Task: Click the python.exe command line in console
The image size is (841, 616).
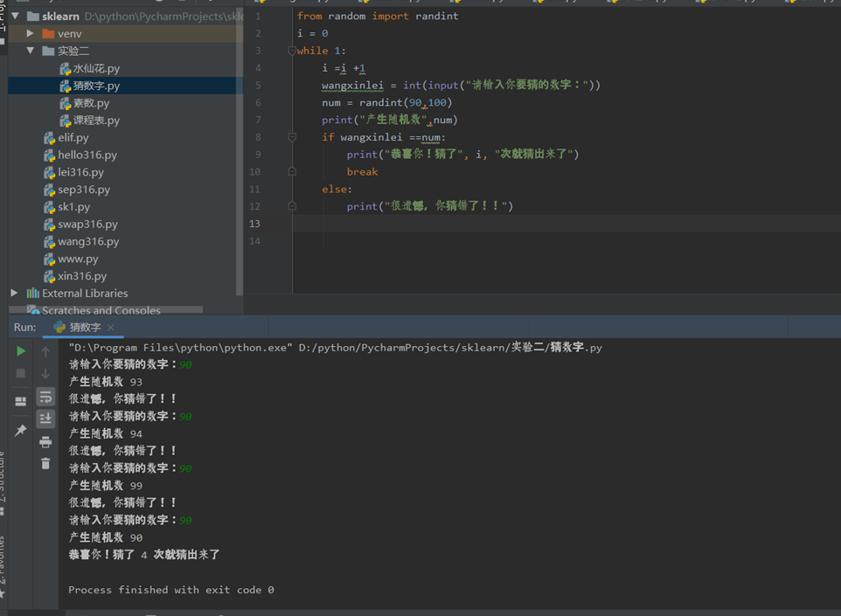Action: [335, 348]
